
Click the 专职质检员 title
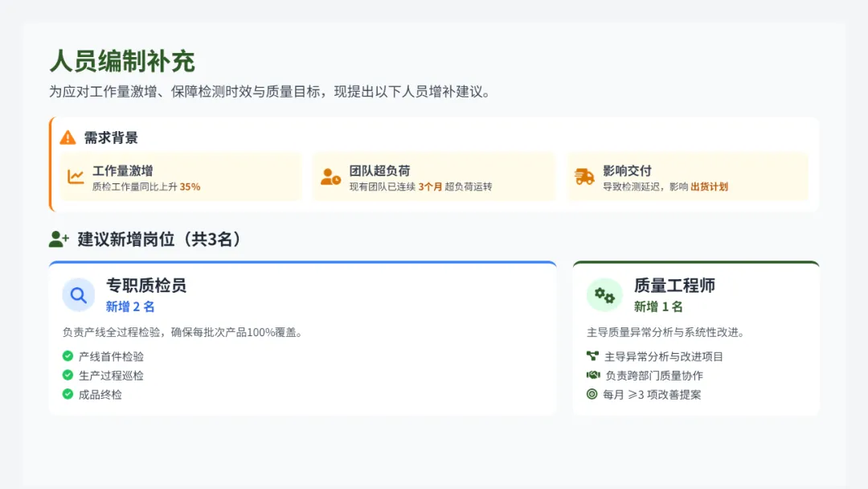point(146,286)
